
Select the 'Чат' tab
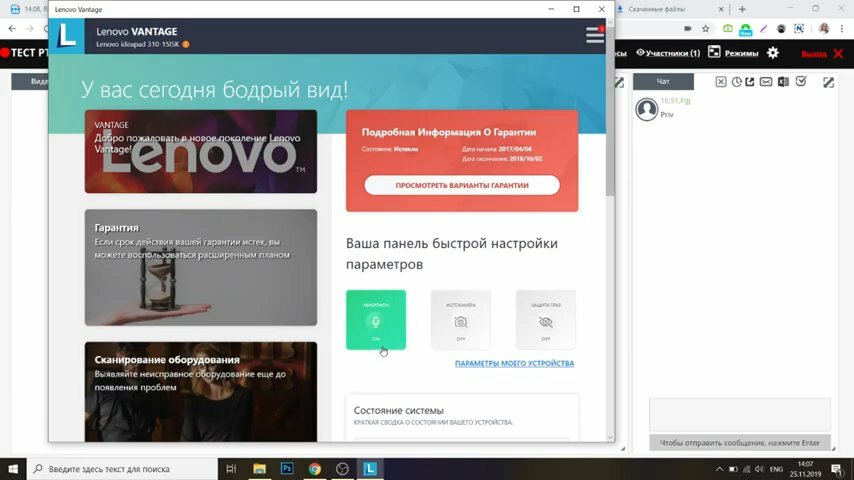click(663, 81)
